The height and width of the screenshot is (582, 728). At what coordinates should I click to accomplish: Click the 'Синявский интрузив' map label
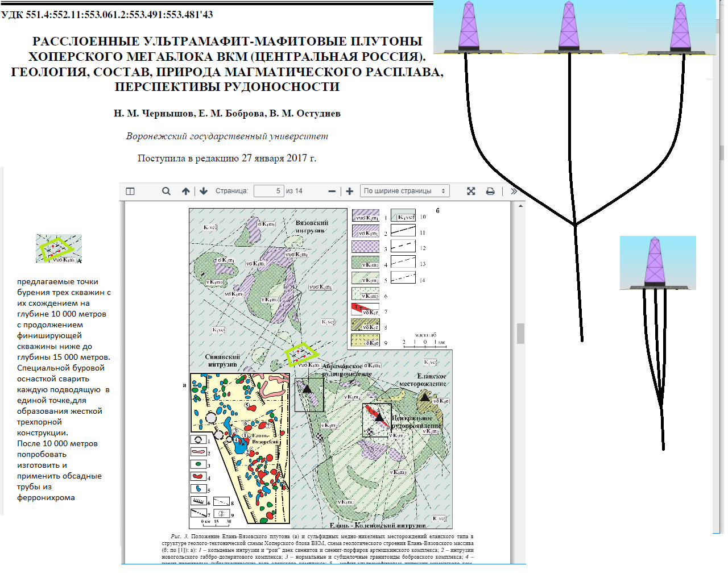click(222, 360)
